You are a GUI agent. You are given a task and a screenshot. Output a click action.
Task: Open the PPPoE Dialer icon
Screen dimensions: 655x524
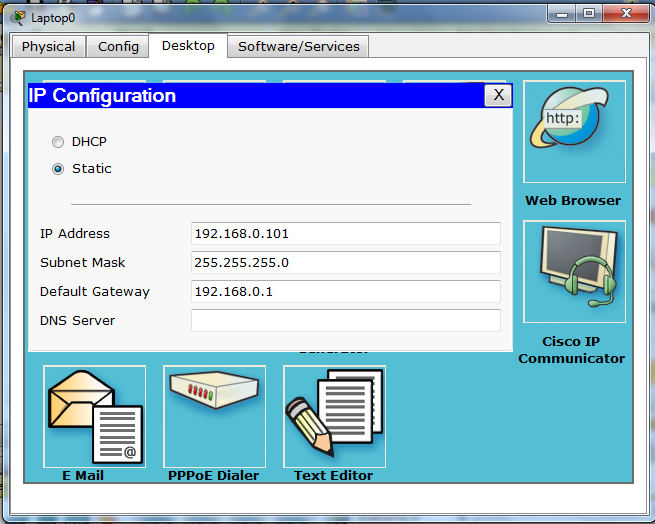[214, 416]
